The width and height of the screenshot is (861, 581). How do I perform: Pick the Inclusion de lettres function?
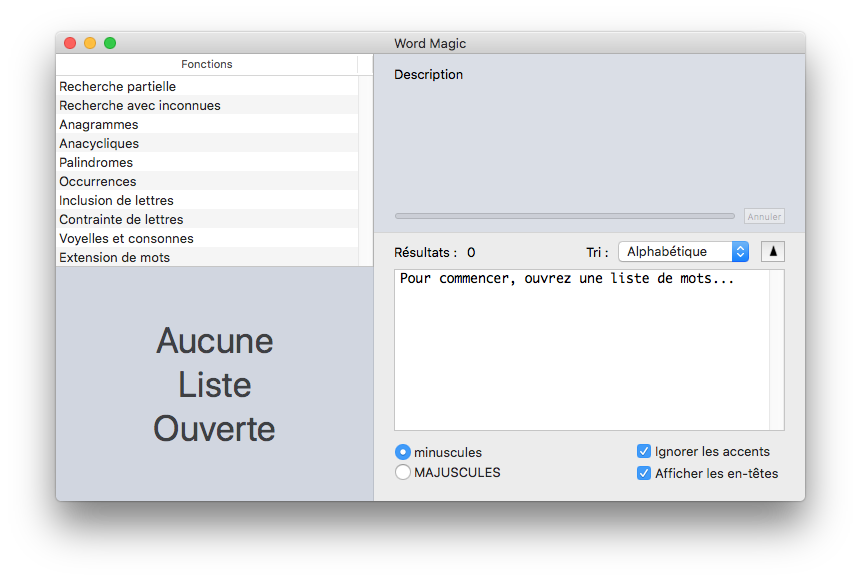[x=116, y=201]
